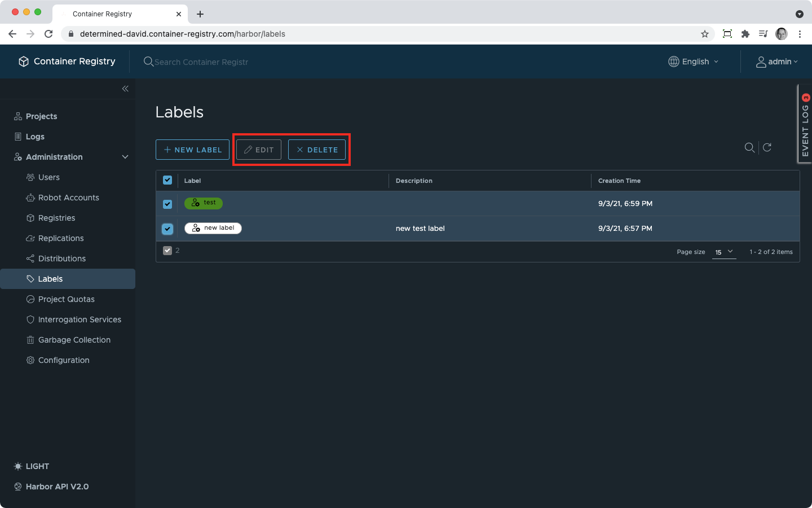812x508 pixels.
Task: Click 'new test label' description text
Action: [420, 229]
